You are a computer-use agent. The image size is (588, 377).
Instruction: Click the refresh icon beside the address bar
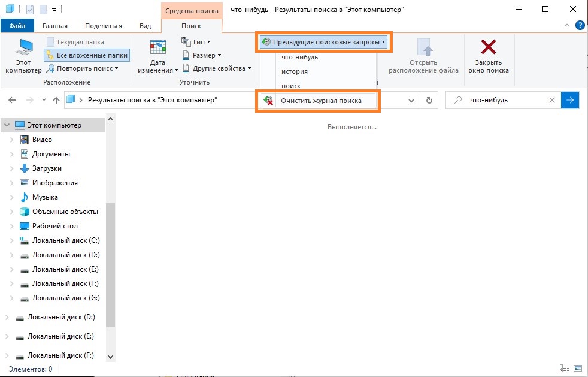[x=429, y=100]
